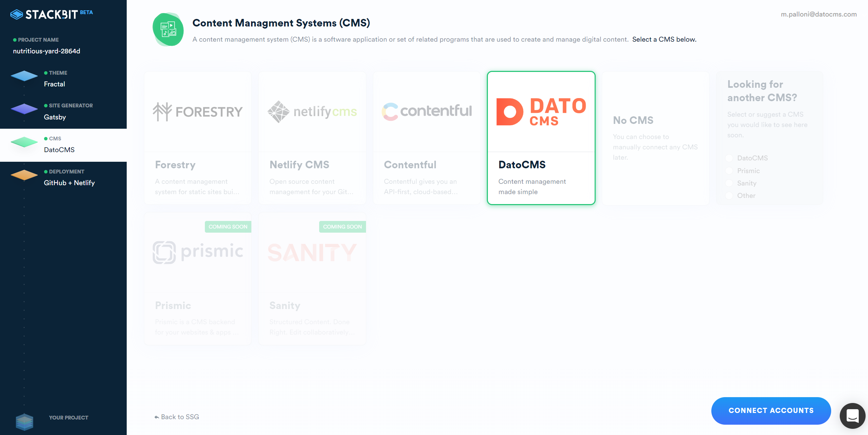868x435 pixels.
Task: Click the Back to SSG link
Action: point(175,417)
